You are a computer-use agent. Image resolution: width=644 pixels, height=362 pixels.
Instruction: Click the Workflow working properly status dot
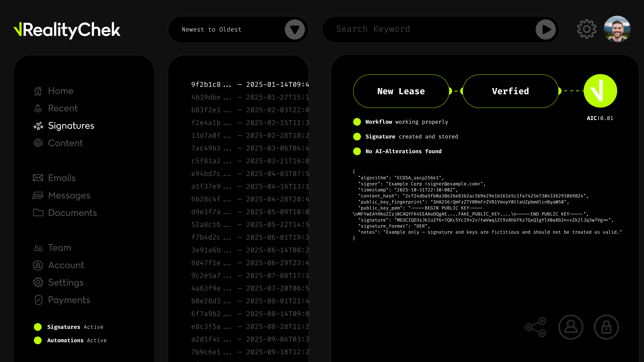click(x=357, y=122)
